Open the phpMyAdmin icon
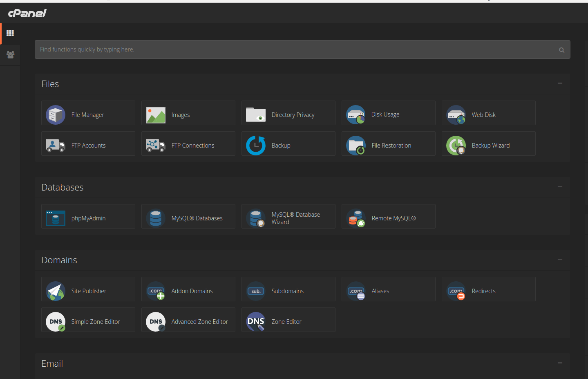Screen dimensions: 588x379 pos(56,218)
